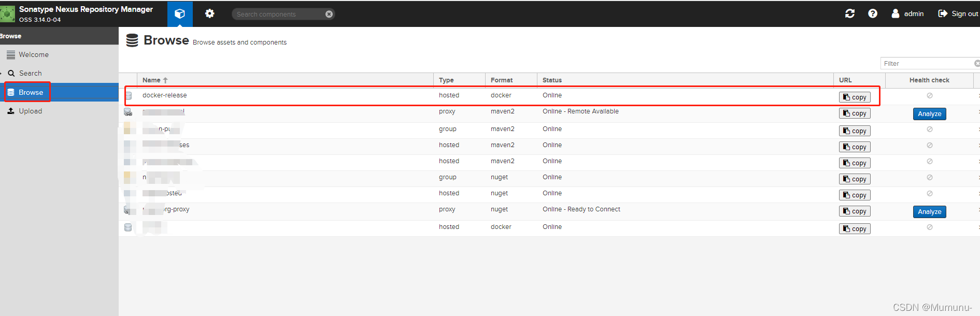Viewport: 980px width, 316px height.
Task: Sort by the Status column header
Action: [x=685, y=80]
